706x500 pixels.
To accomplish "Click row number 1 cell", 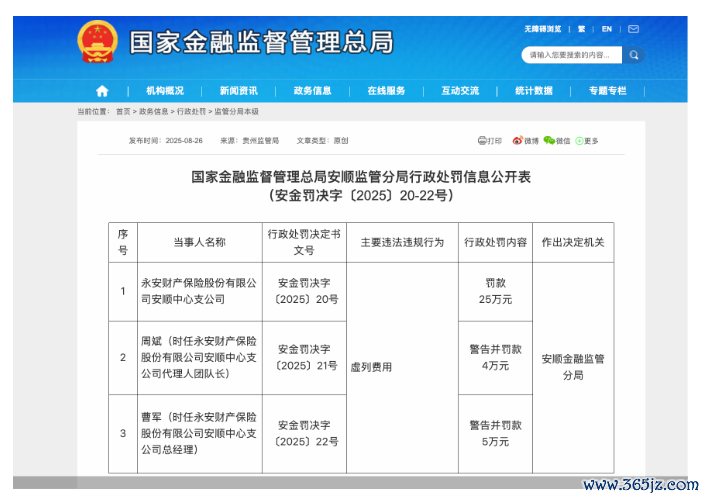I will [x=123, y=291].
